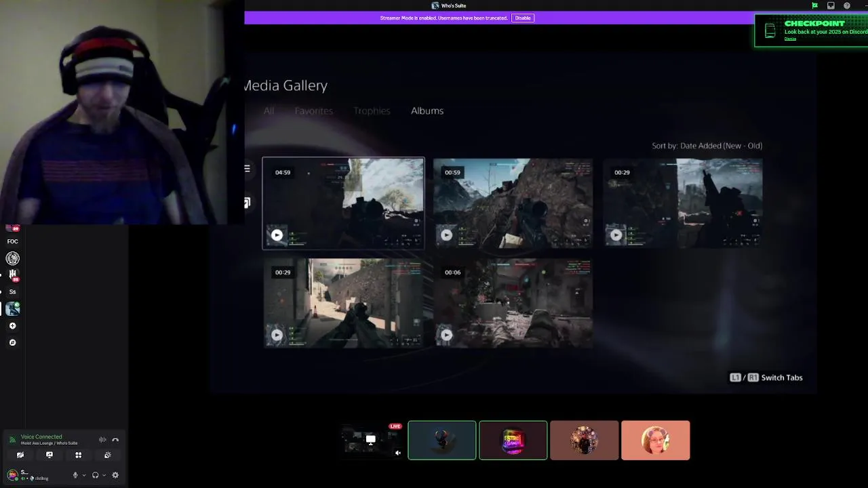Open Discover servers compass icon
The height and width of the screenshot is (488, 868).
click(x=12, y=342)
